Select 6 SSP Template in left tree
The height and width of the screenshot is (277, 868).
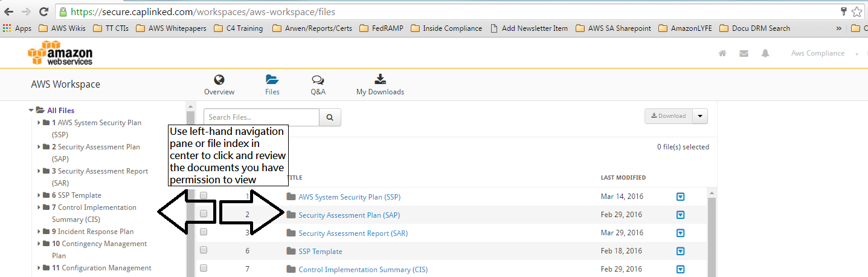[x=76, y=195]
